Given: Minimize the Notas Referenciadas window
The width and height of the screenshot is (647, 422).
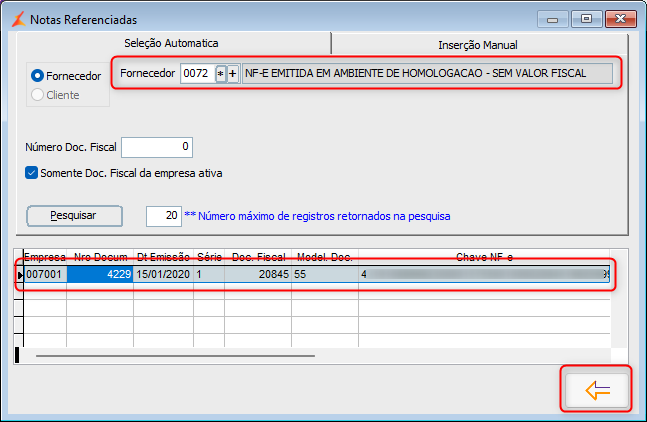Looking at the screenshot, I should [553, 19].
